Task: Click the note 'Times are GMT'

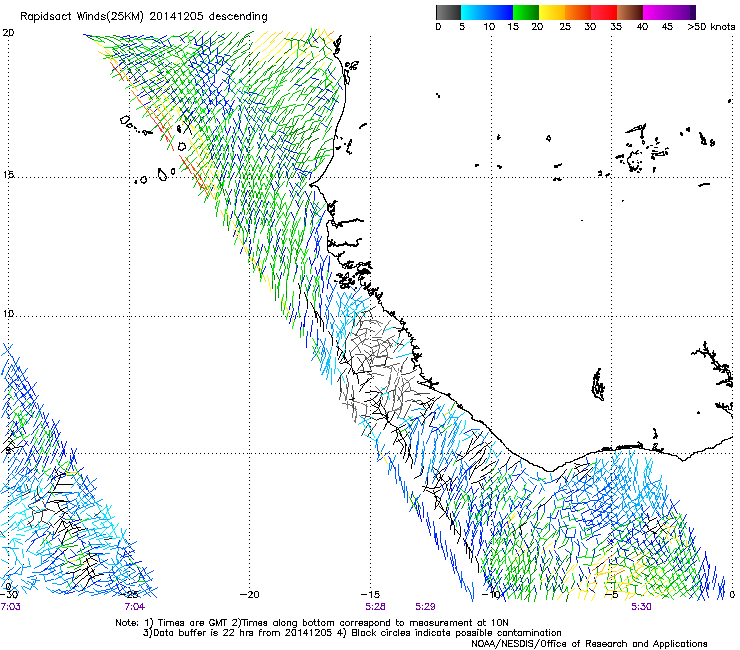Action: point(193,623)
